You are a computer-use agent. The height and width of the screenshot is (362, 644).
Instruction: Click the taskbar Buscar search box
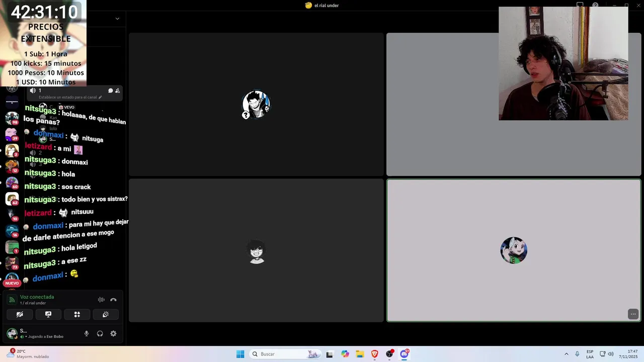(x=285, y=354)
